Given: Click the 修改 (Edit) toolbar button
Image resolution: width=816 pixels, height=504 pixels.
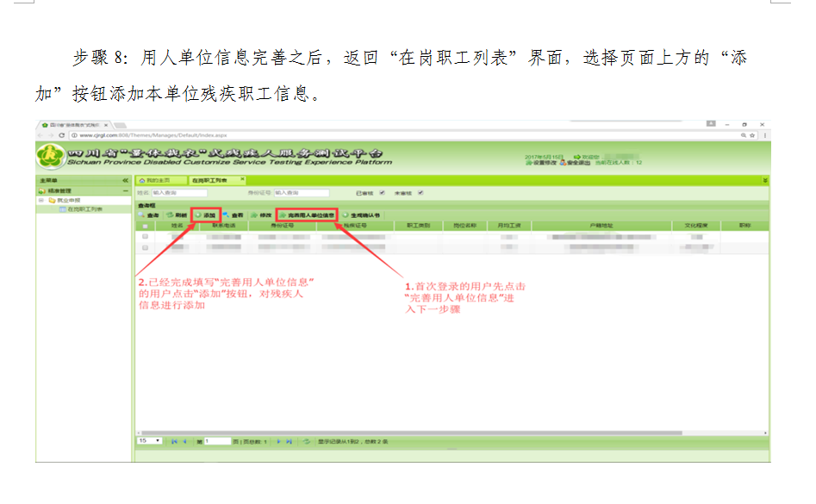Looking at the screenshot, I should pyautogui.click(x=261, y=215).
